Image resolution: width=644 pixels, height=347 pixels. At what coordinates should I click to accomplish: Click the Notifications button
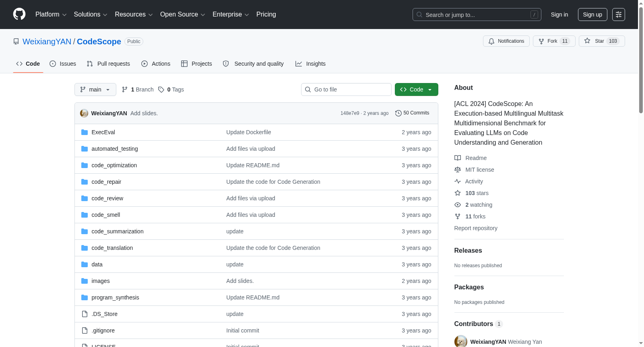point(506,41)
